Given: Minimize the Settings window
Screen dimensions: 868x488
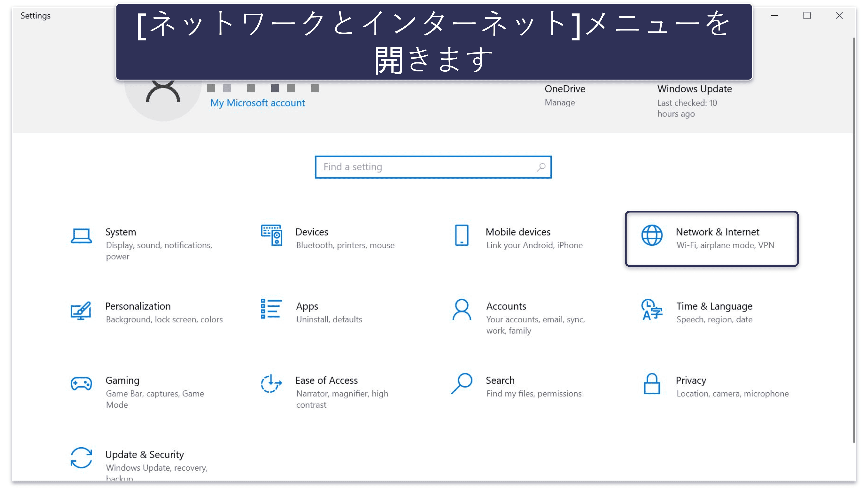Looking at the screenshot, I should [x=774, y=16].
